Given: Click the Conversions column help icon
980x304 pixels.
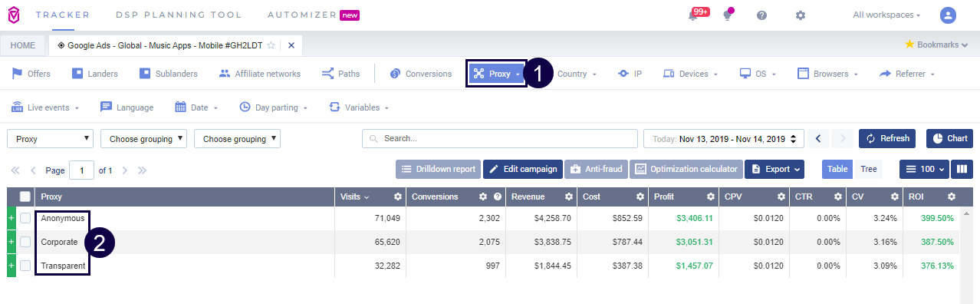Looking at the screenshot, I should click(x=498, y=197).
